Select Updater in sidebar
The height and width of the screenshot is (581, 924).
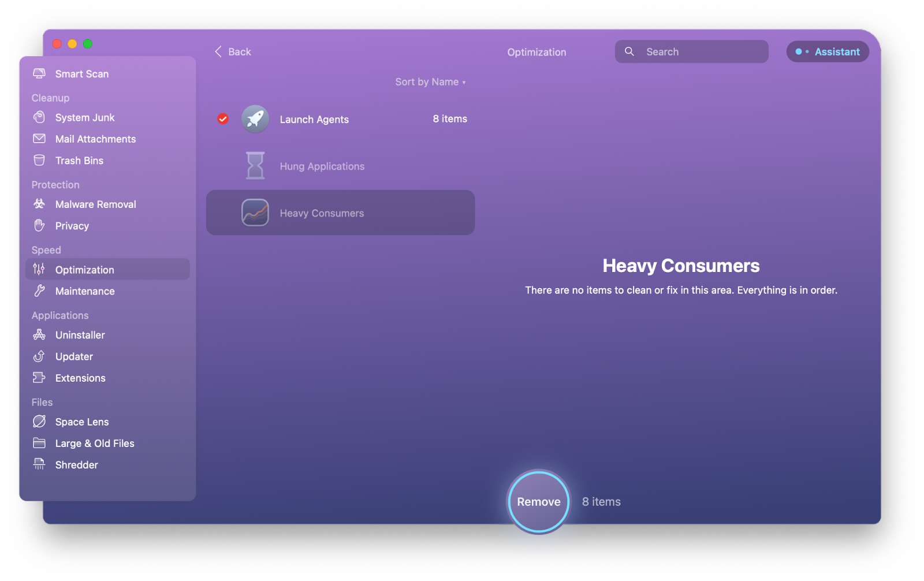point(107,356)
